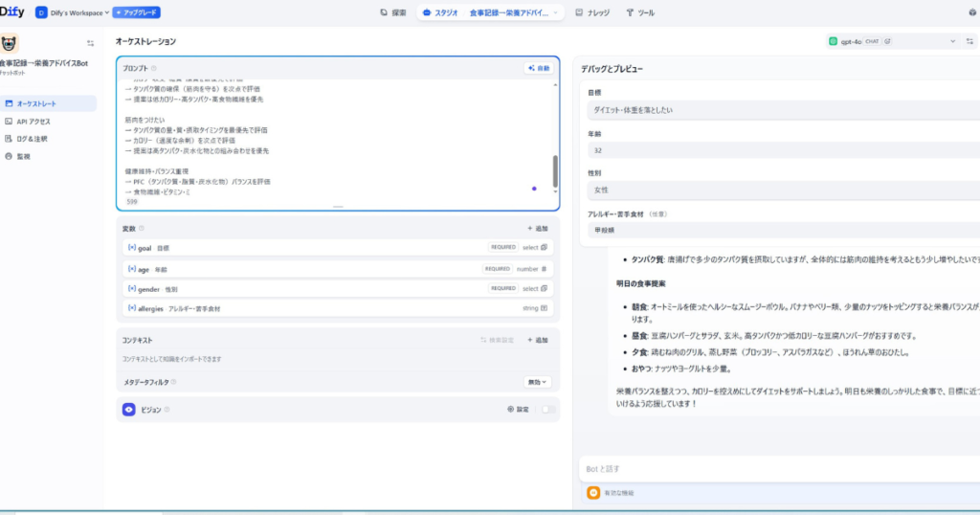980x515 pixels.
Task: Click the icon right of the CHAT badge
Action: click(x=887, y=41)
